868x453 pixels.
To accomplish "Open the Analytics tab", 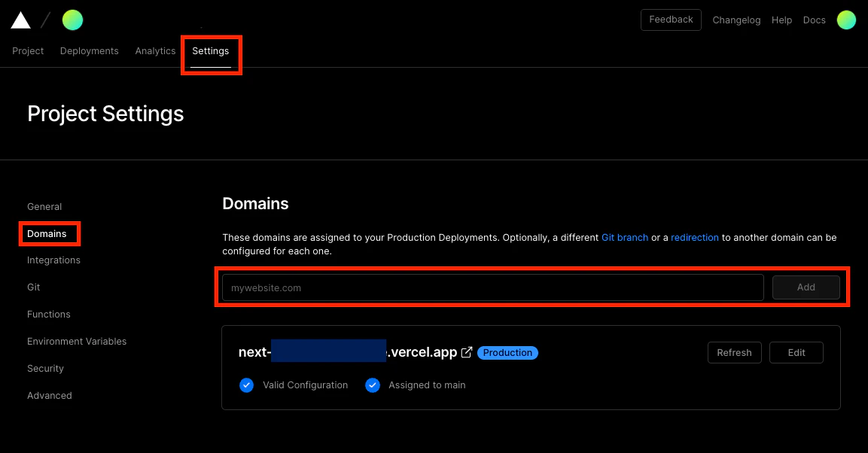I will (155, 51).
